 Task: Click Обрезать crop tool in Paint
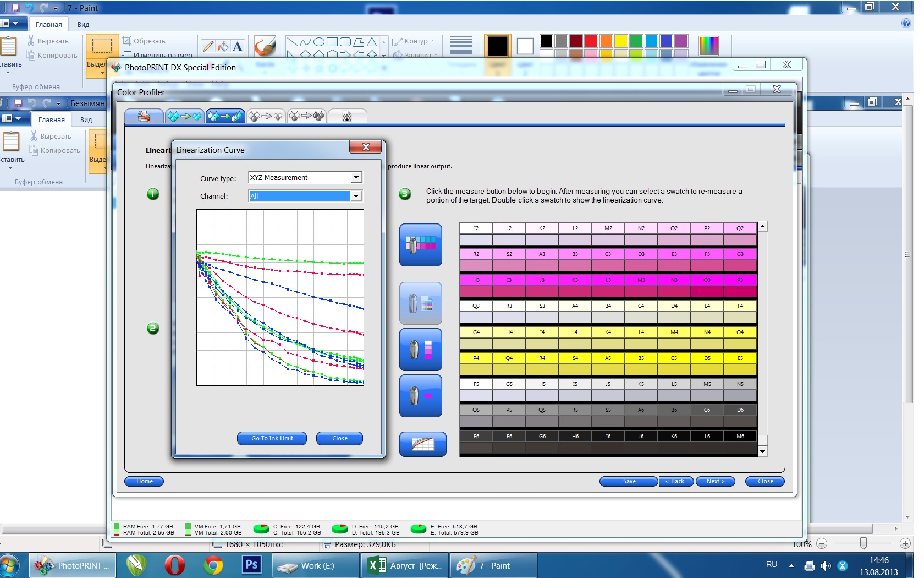click(144, 41)
